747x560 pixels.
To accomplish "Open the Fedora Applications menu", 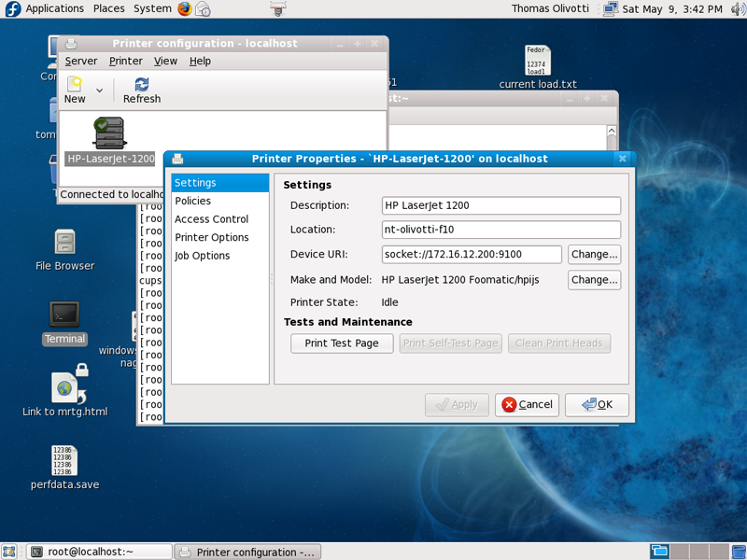I will [x=44, y=8].
